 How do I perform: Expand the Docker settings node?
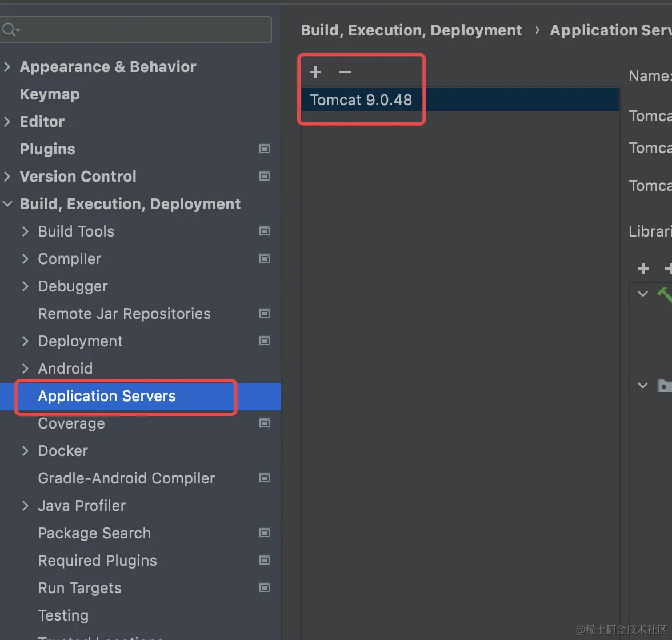point(25,451)
